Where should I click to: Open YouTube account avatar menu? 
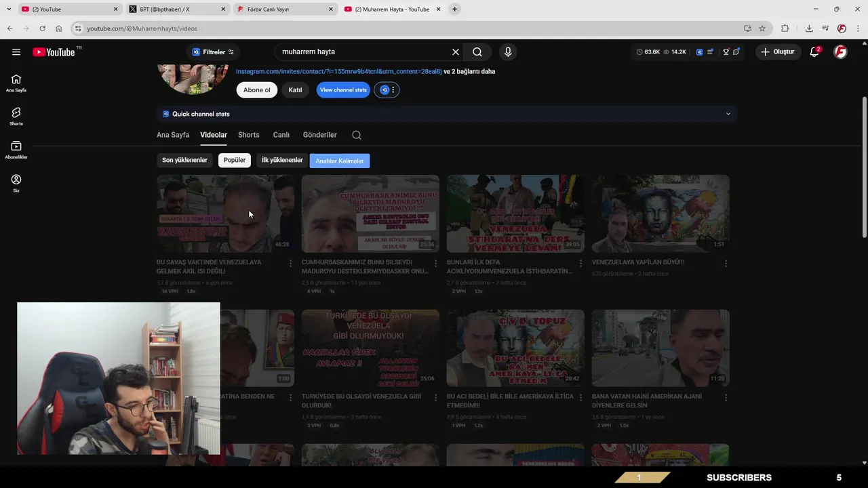840,52
